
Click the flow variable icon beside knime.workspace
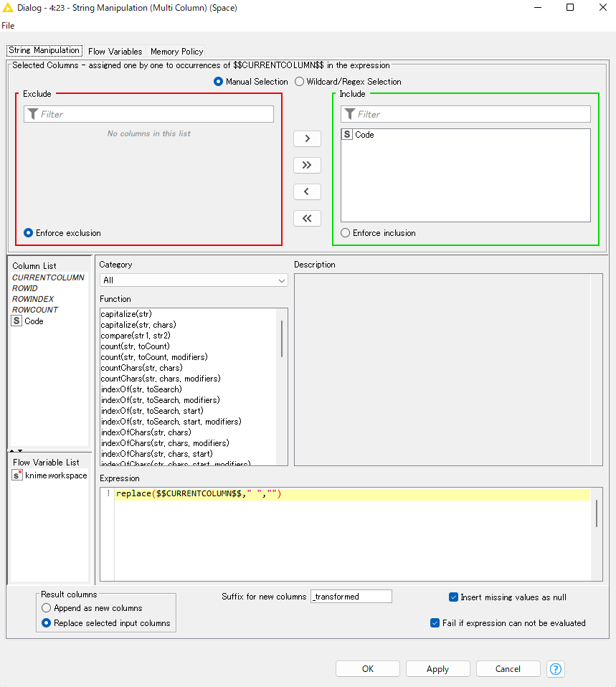click(x=16, y=475)
